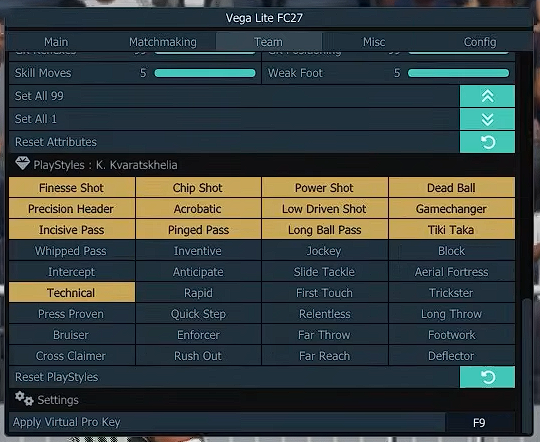
Task: Click the Reset Attributes label
Action: click(56, 142)
